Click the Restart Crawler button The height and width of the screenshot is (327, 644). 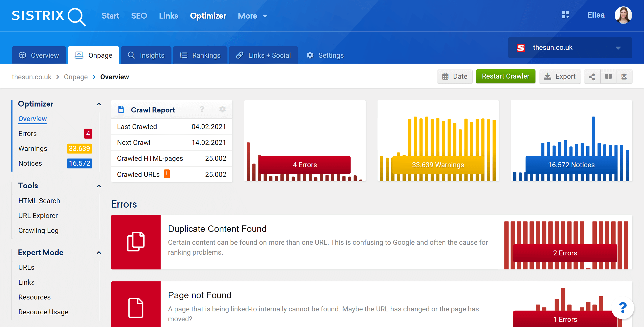click(506, 77)
